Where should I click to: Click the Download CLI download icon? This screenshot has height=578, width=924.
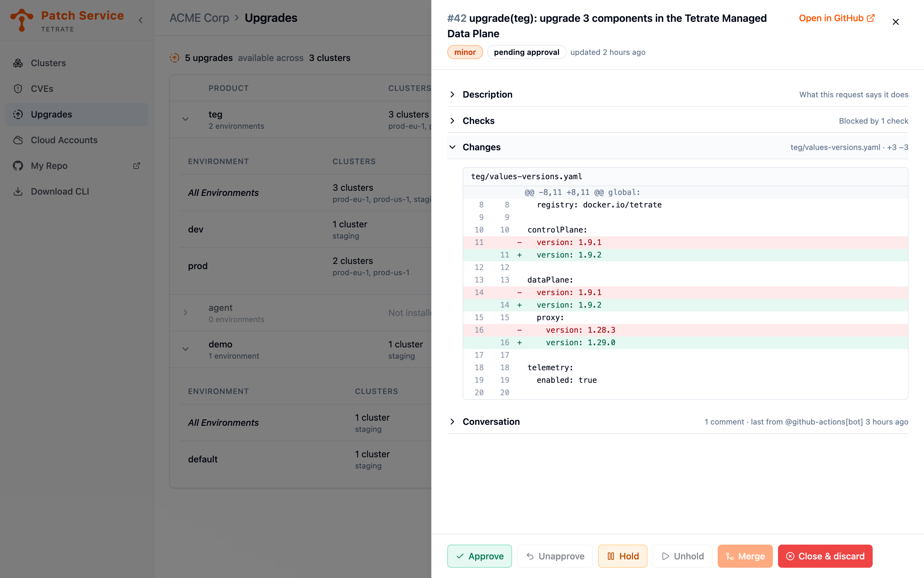18,191
